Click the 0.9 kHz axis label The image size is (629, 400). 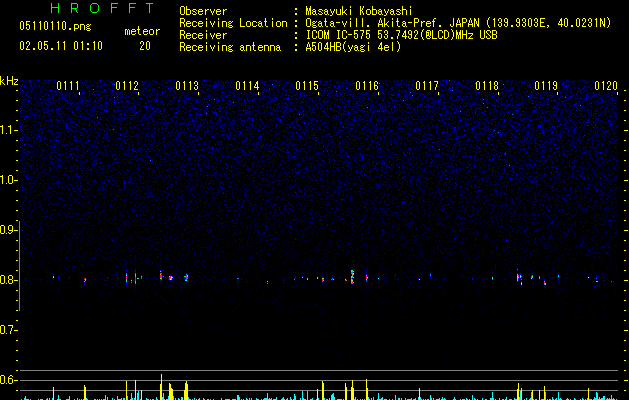point(8,230)
